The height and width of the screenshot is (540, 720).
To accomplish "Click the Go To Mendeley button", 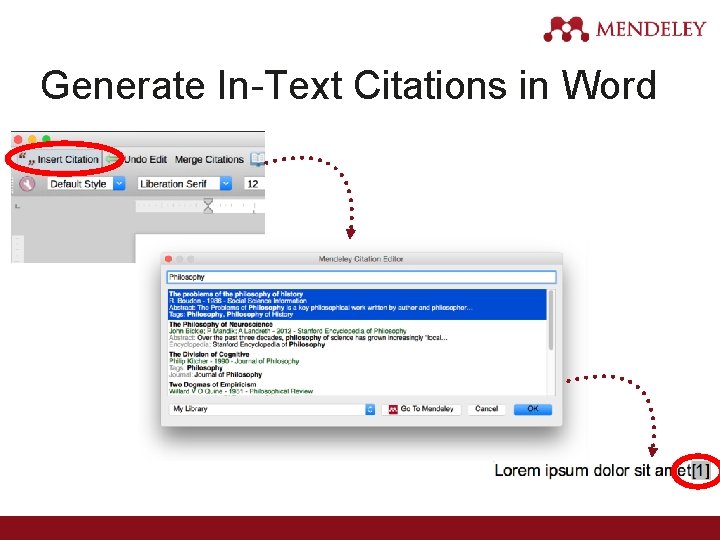I will point(421,409).
